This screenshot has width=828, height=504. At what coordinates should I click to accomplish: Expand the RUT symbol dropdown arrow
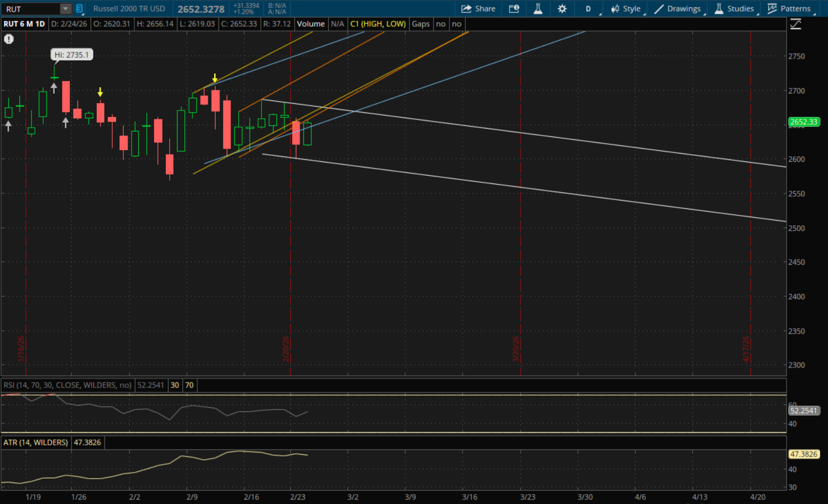coord(66,9)
